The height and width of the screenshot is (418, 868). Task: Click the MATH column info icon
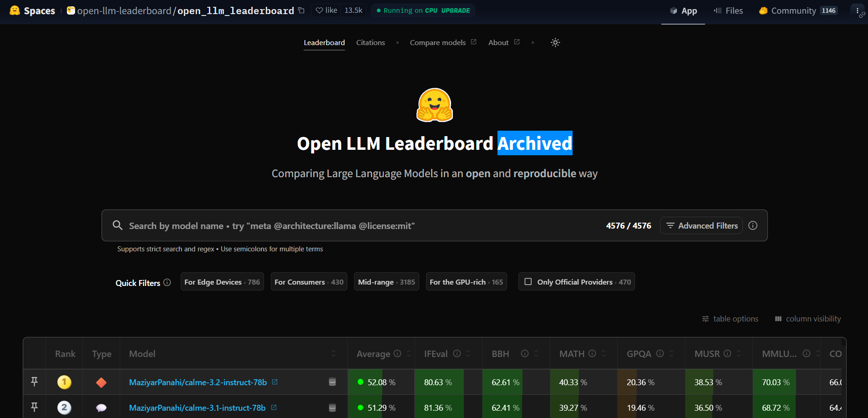(592, 353)
